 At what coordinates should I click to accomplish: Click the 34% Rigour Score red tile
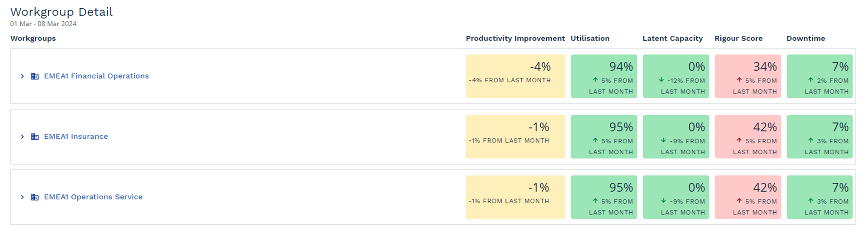pyautogui.click(x=748, y=76)
